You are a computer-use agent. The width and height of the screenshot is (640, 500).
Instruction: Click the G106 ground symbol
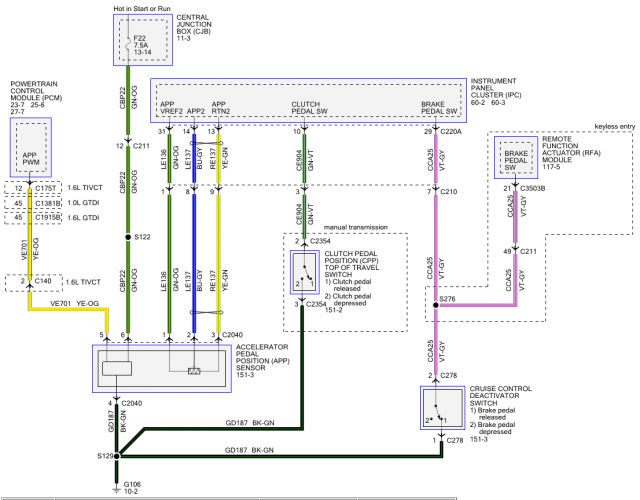click(116, 490)
